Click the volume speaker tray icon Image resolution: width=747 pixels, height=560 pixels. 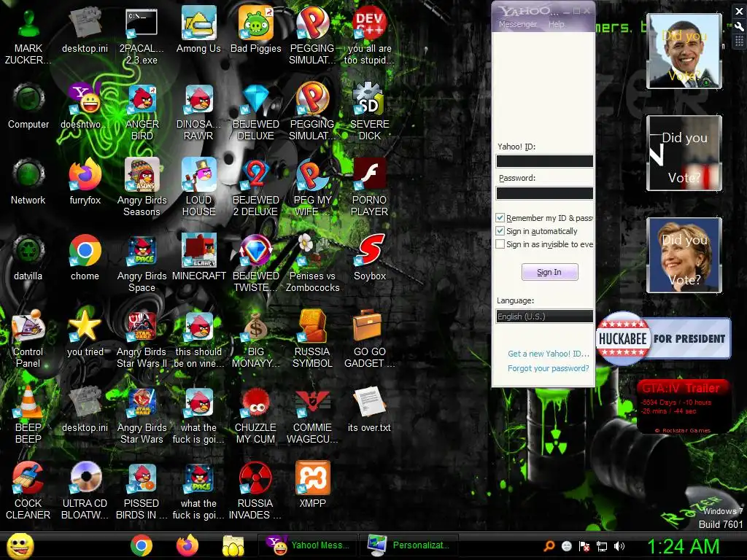coord(619,546)
